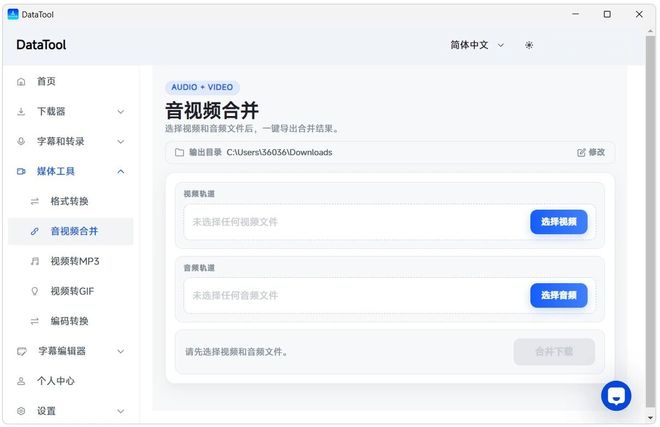Open 个人中心 in the sidebar
Viewport: 660px width, 427px height.
pos(71,381)
